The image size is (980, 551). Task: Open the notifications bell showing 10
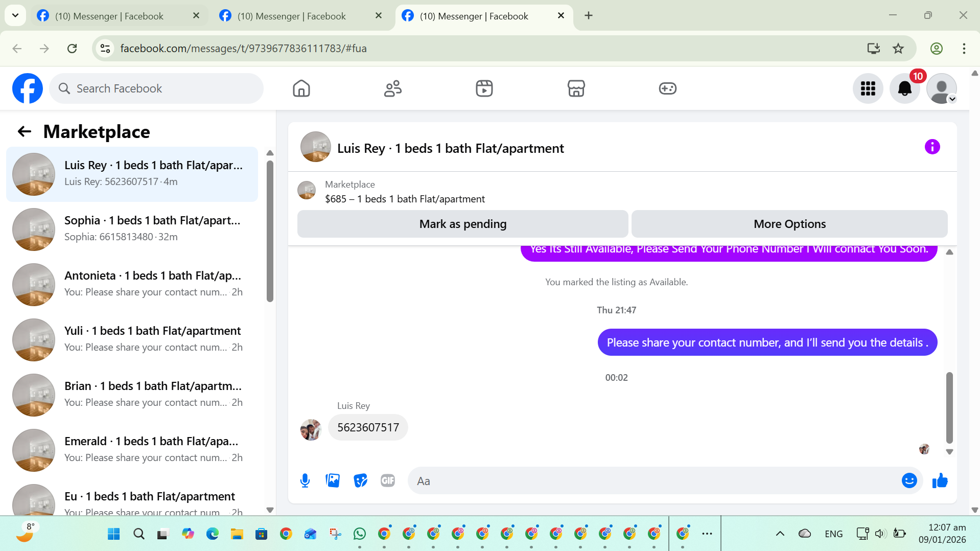point(905,88)
